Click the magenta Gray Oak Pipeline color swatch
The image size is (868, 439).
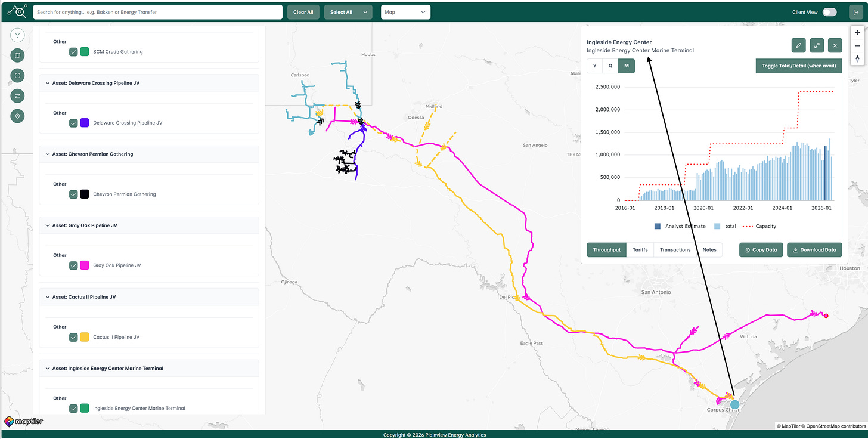coord(85,265)
